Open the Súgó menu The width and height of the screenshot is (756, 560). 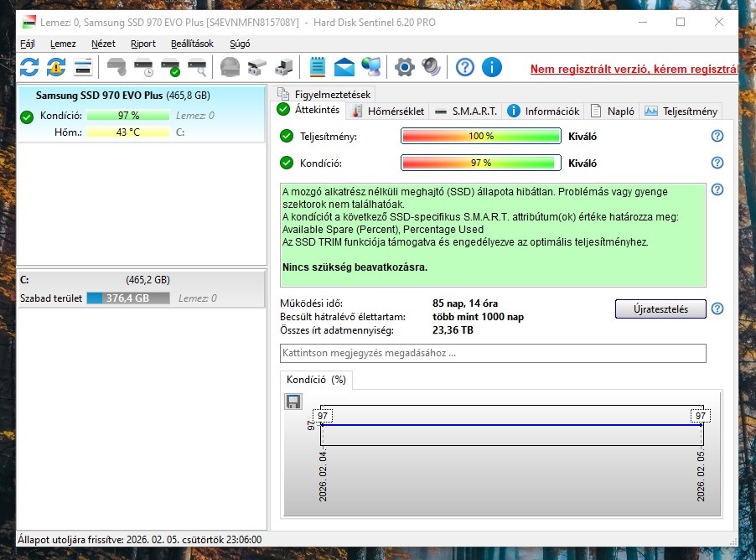click(240, 44)
